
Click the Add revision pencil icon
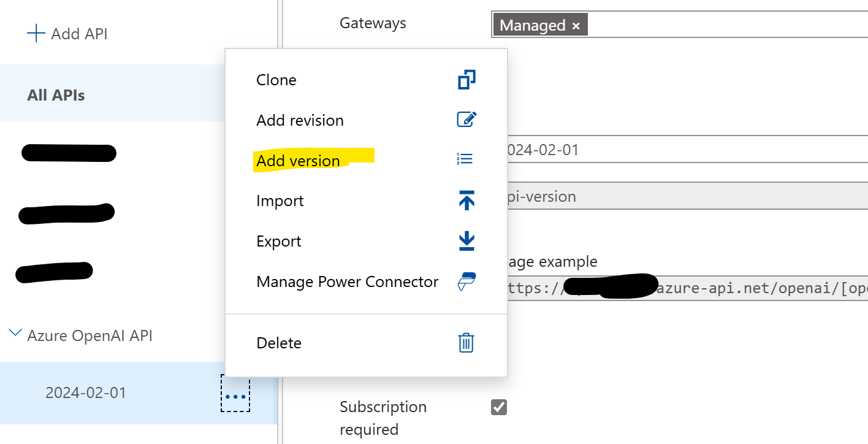click(466, 120)
